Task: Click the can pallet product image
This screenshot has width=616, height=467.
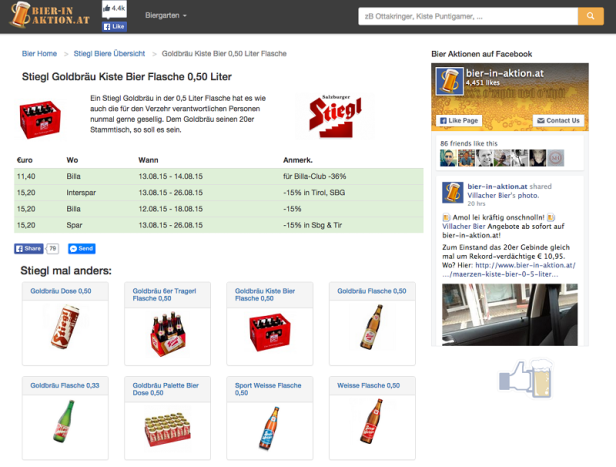Action: point(167,429)
